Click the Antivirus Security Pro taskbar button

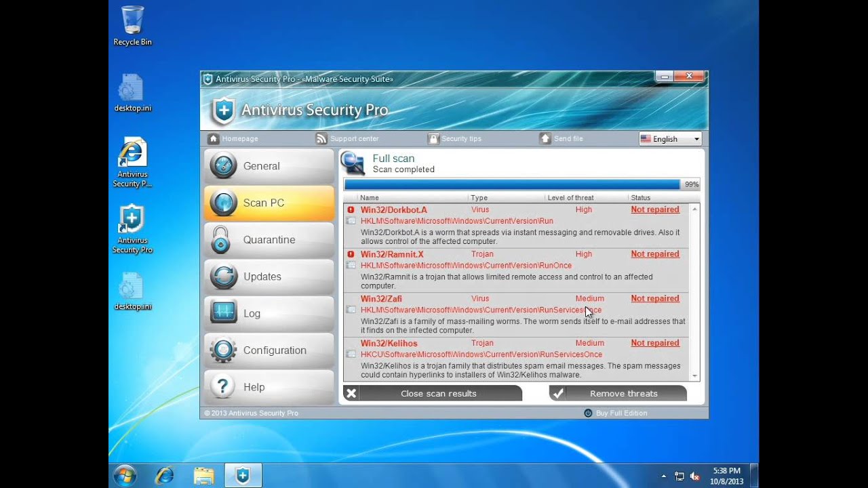(x=243, y=476)
